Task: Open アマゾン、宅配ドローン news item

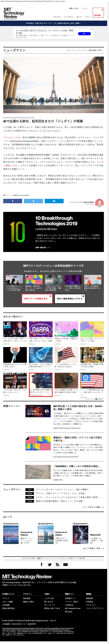Action: coord(60,494)
